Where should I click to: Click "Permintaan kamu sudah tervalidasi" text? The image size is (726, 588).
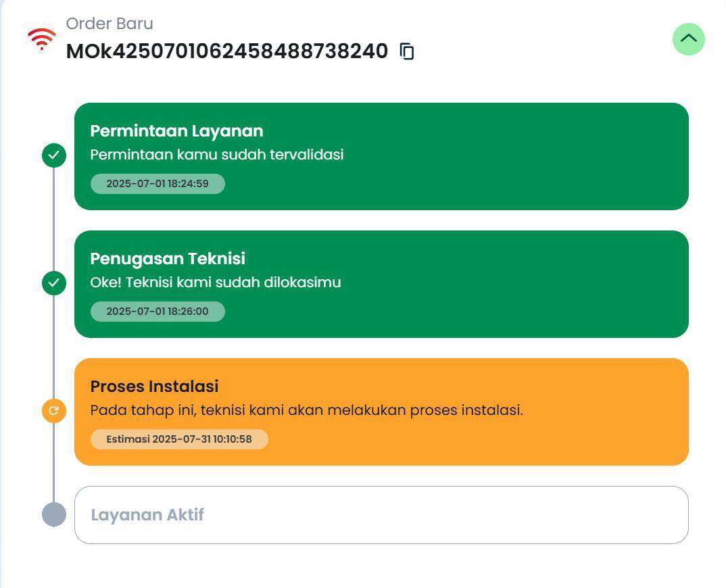[x=217, y=155]
